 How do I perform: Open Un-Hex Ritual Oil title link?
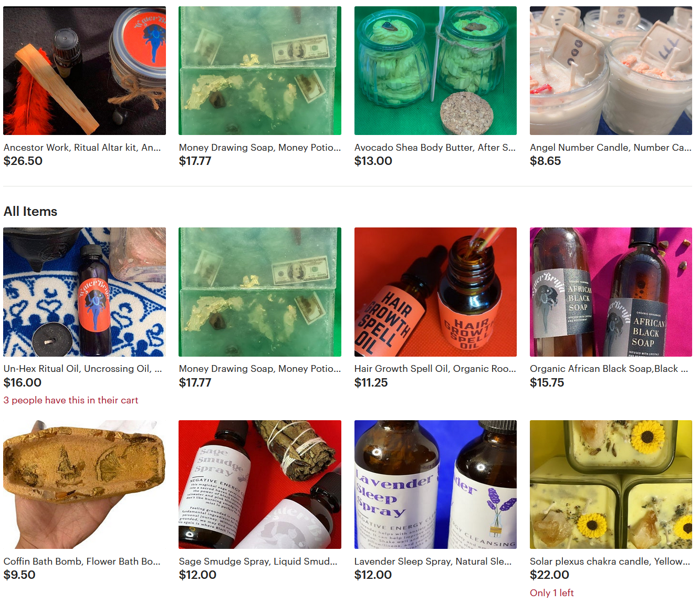click(x=83, y=369)
